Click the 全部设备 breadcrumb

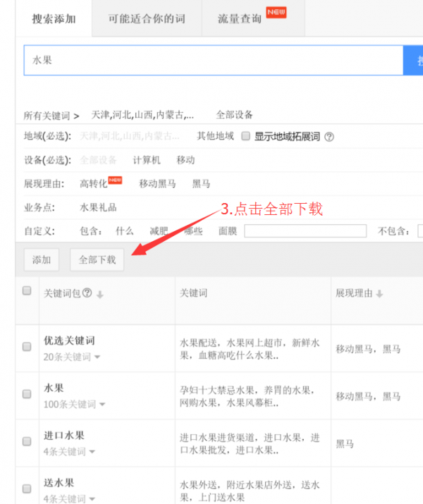point(234,115)
